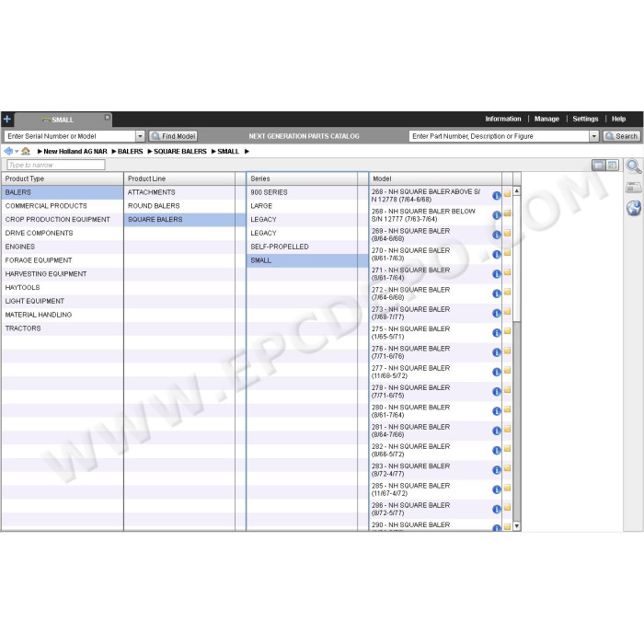
Task: Click the Search button
Action: pos(621,136)
